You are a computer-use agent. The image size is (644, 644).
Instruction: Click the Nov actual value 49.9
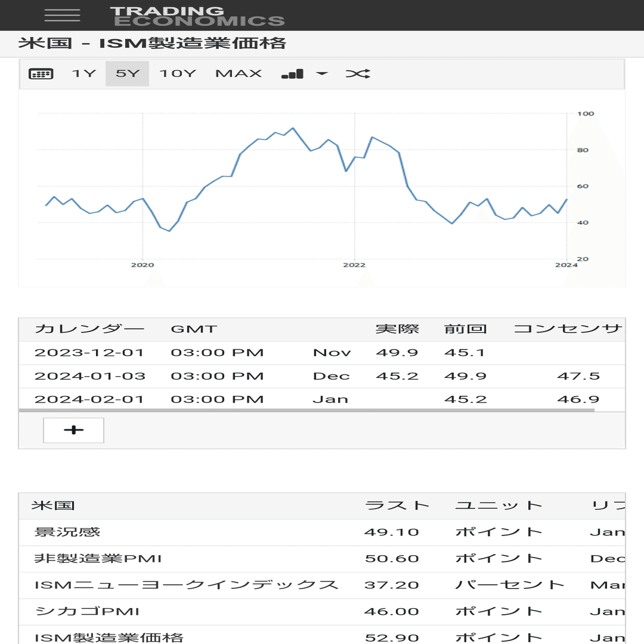tap(397, 352)
